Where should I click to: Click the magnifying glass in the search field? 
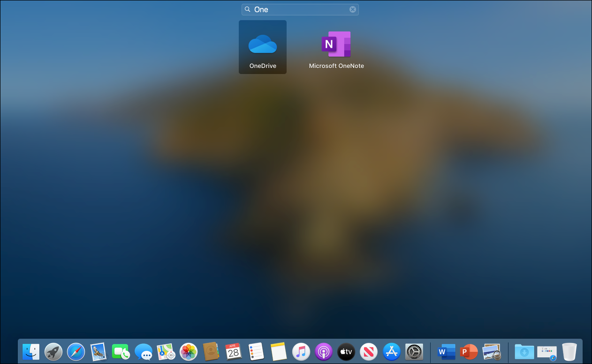pyautogui.click(x=248, y=9)
